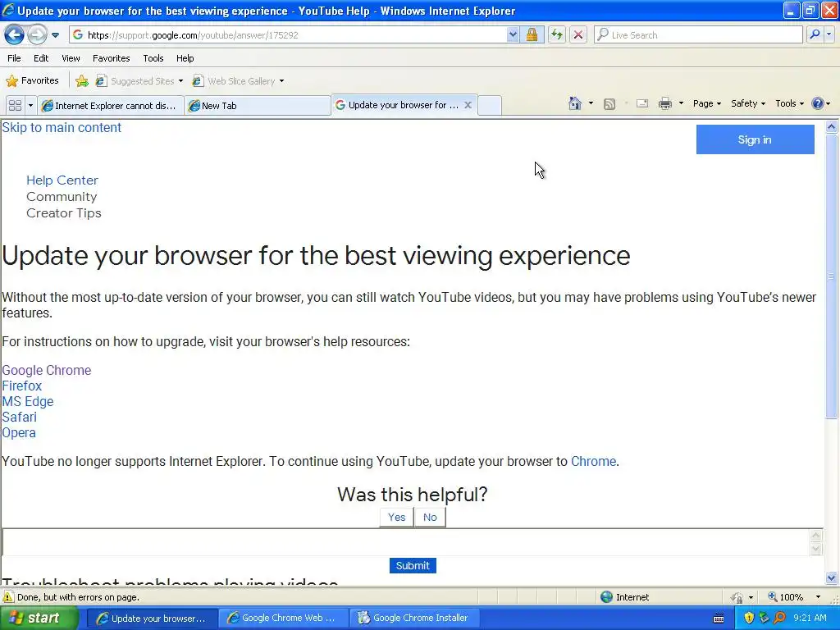840x630 pixels.
Task: Close the Update your browser tab
Action: coord(468,105)
